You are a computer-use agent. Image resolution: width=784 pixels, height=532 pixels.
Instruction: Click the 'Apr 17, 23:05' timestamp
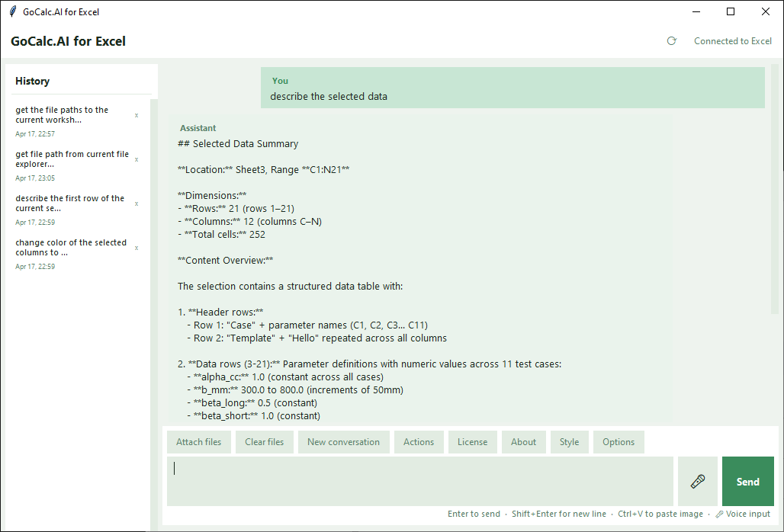tap(35, 178)
